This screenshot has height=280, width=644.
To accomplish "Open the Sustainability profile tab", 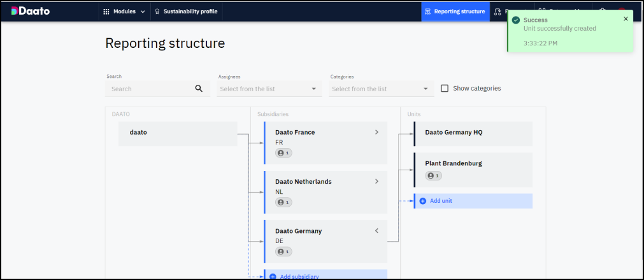I will coord(185,11).
